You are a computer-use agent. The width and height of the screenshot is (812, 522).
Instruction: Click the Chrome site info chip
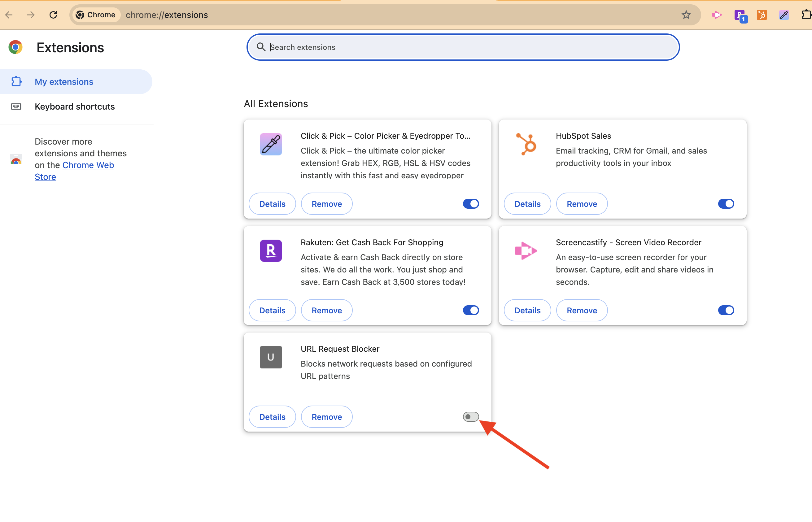(x=96, y=15)
